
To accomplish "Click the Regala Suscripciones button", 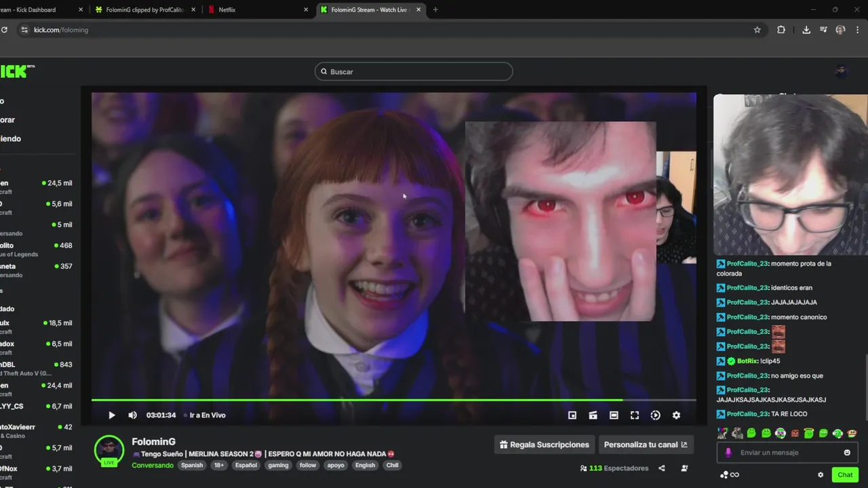I will tap(545, 445).
